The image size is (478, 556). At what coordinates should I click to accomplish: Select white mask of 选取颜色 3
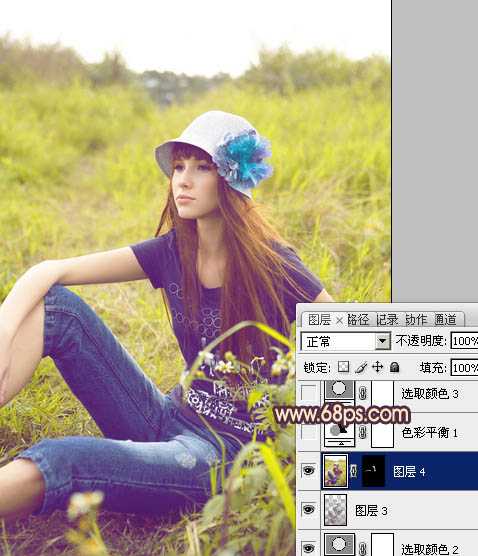tap(382, 393)
